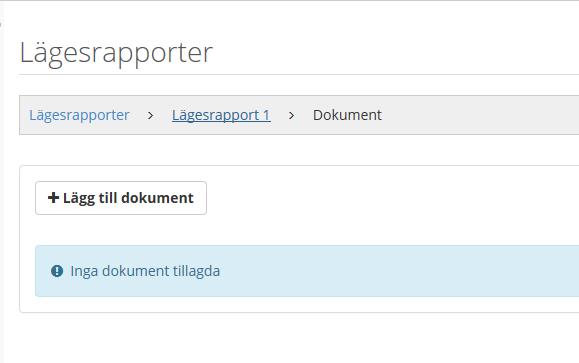579x363 pixels.
Task: Click the chevron before the Dokument breadcrumb
Action: point(291,116)
